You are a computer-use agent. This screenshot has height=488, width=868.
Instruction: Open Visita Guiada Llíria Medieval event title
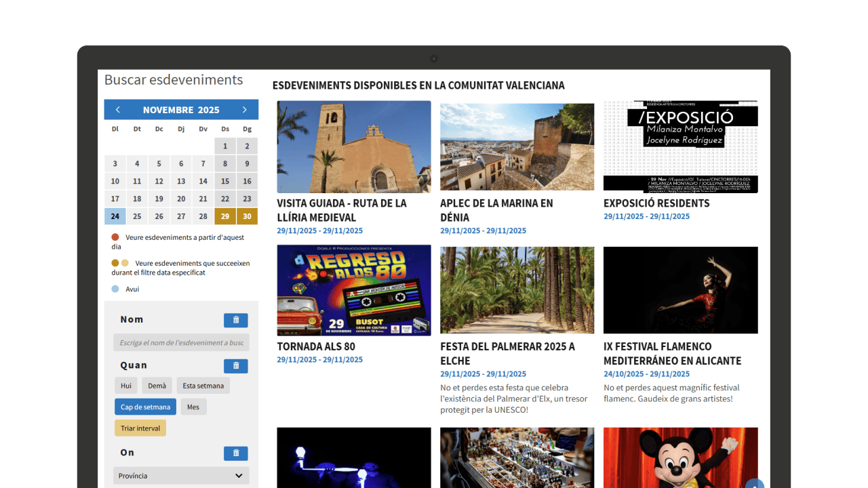pyautogui.click(x=342, y=210)
